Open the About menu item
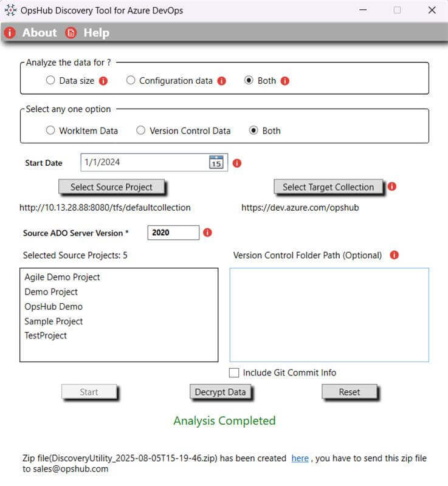This screenshot has width=448, height=486. pyautogui.click(x=40, y=33)
